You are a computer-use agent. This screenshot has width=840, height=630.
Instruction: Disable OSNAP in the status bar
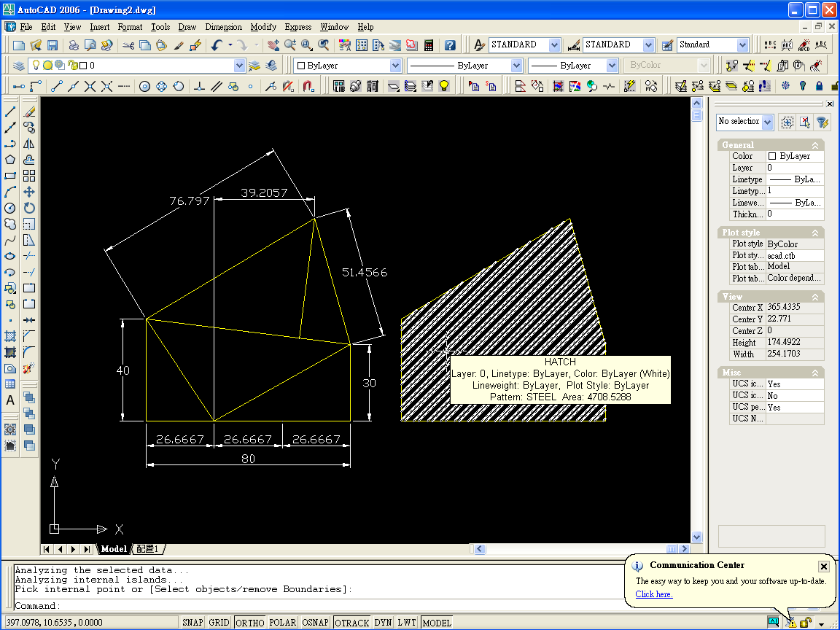315,623
